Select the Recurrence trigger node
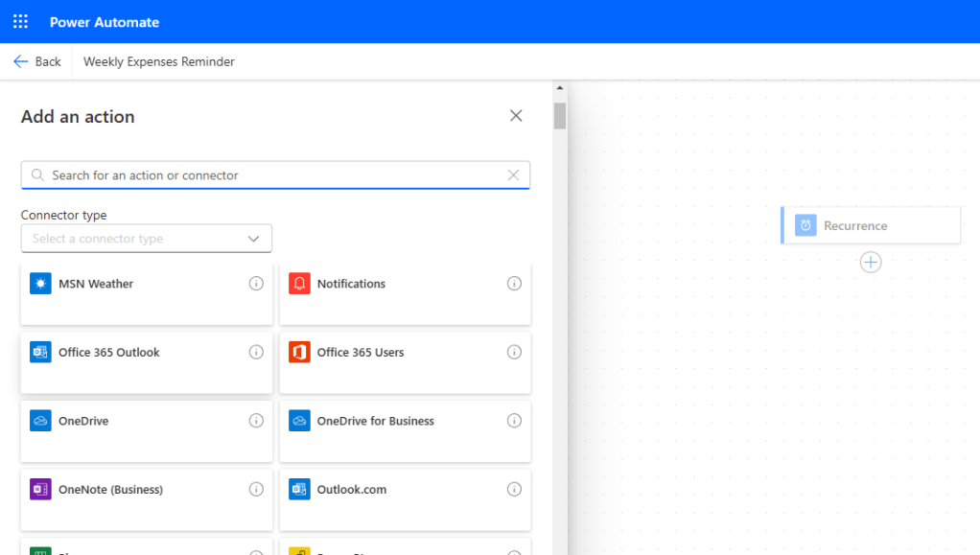 pos(871,226)
